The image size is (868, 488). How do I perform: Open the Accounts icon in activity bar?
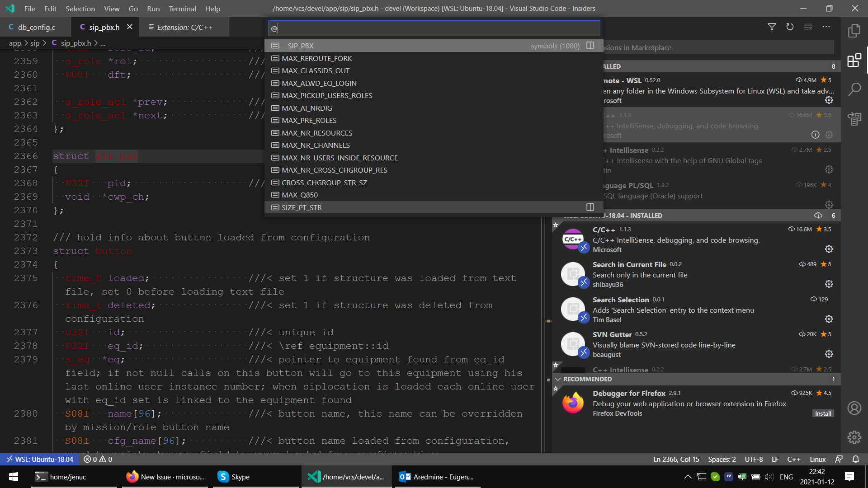(854, 408)
